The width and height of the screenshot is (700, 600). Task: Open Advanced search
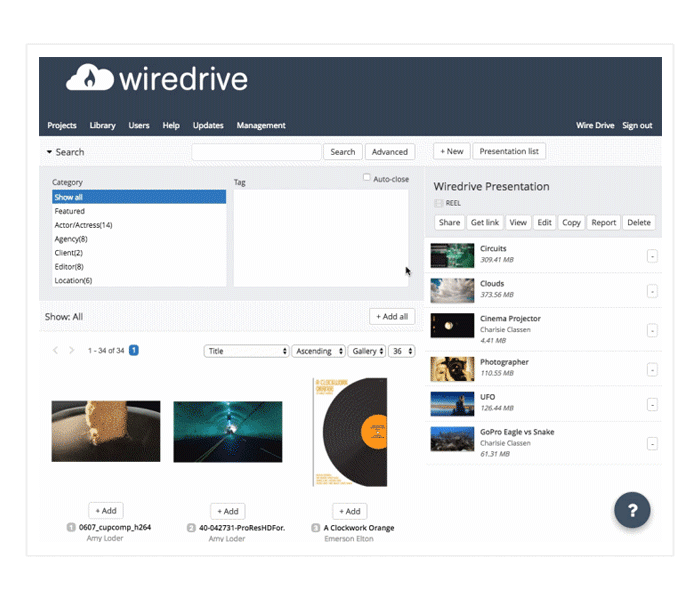tap(390, 152)
